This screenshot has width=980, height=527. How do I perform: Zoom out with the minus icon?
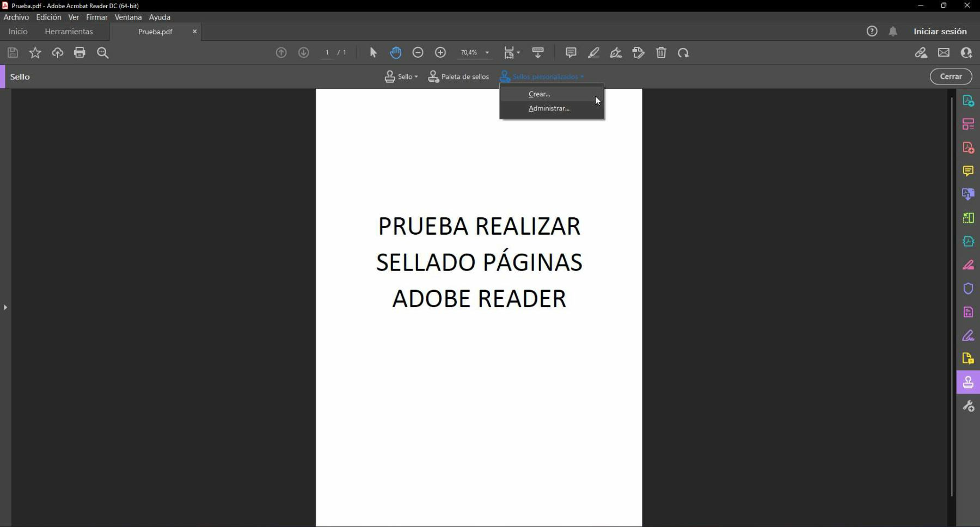pyautogui.click(x=418, y=53)
